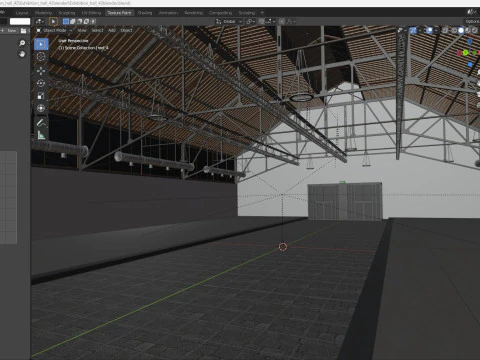Screen dimensions: 480x360
Task: Switch to Wireframe viewport shading
Action: tap(454, 31)
